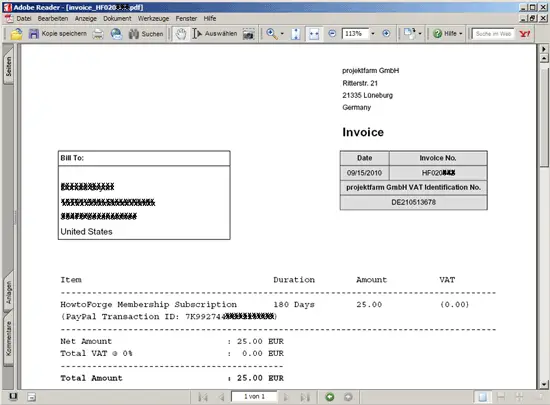Click the zoom-in magnifier tool
This screenshot has height=405, width=550.
click(271, 34)
